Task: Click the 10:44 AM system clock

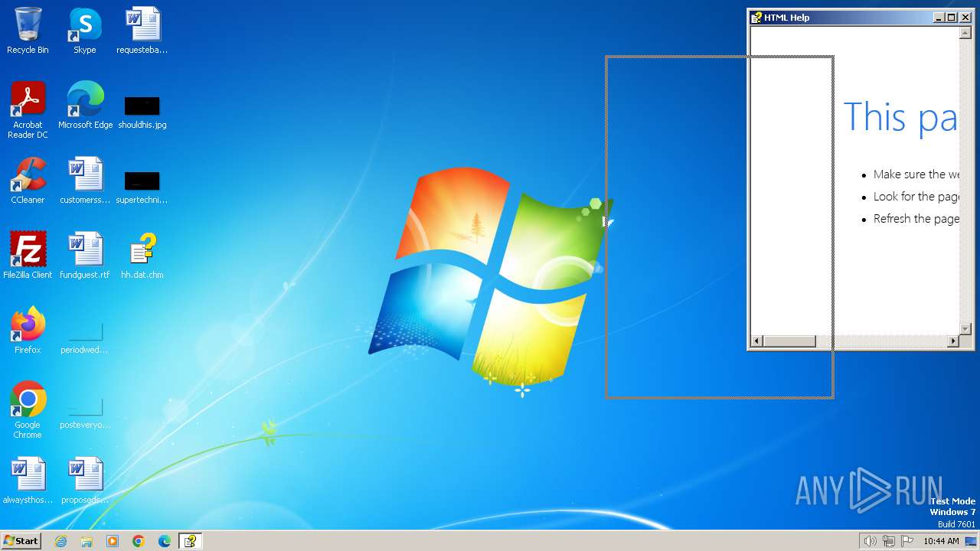Action: tap(941, 541)
